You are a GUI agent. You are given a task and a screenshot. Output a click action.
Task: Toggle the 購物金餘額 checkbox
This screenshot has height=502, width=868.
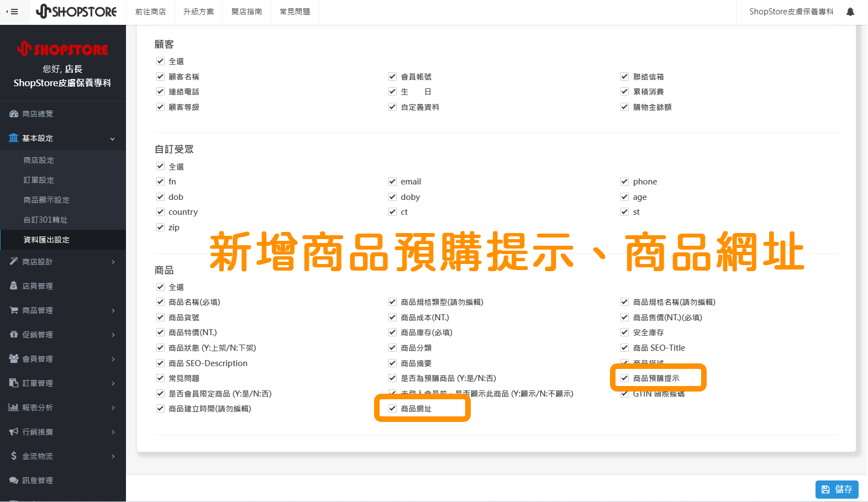pos(624,107)
